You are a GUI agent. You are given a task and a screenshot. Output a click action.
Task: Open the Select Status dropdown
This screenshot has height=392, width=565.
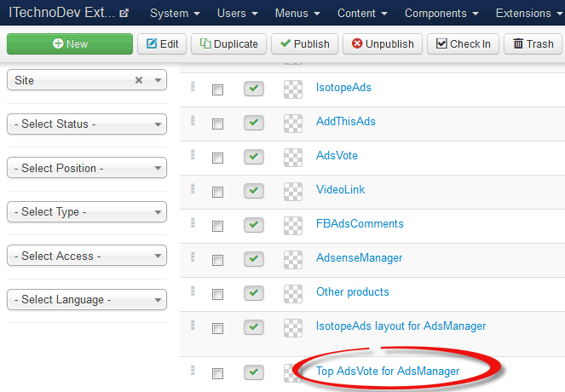[x=87, y=124]
